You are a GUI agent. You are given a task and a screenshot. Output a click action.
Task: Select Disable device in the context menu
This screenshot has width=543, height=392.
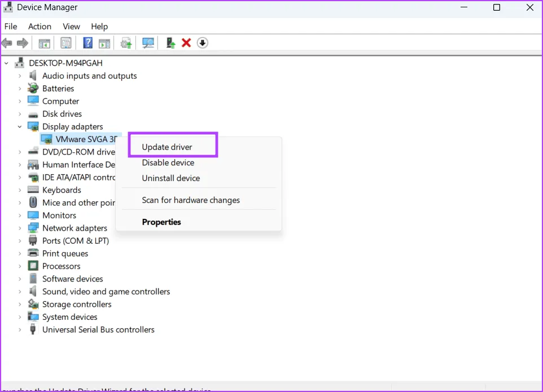click(168, 163)
